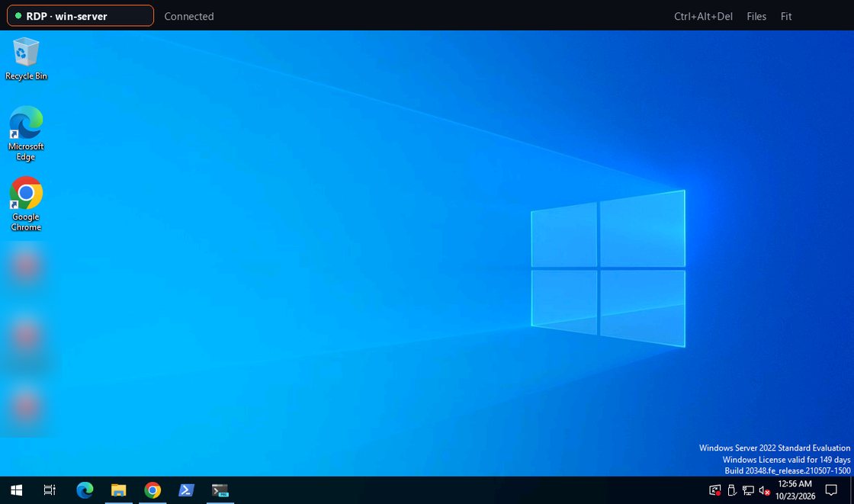Click the Connected status label
Viewport: 854px width, 504px height.
click(189, 16)
